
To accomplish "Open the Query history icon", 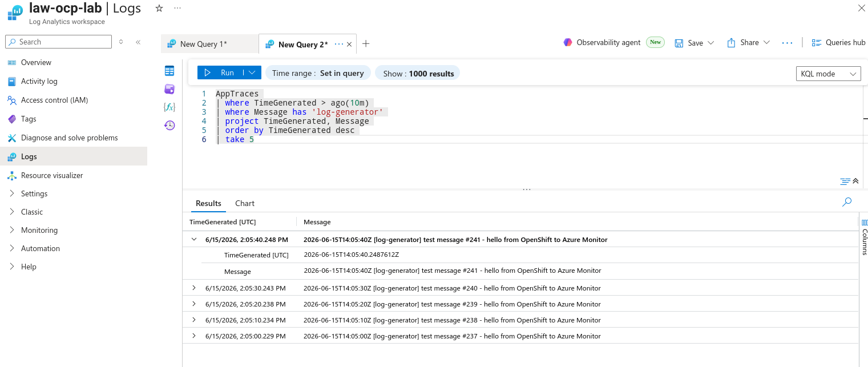I will point(169,126).
